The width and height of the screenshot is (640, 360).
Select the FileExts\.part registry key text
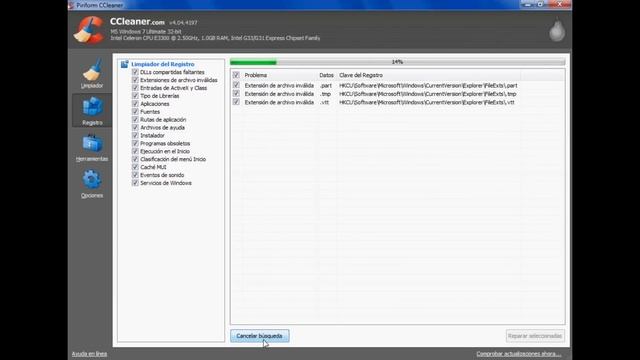pyautogui.click(x=428, y=85)
